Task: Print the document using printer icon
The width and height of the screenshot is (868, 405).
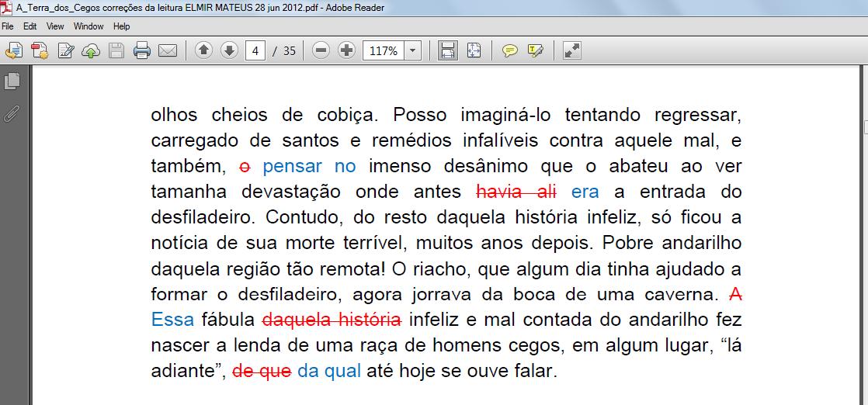Action: (x=142, y=51)
